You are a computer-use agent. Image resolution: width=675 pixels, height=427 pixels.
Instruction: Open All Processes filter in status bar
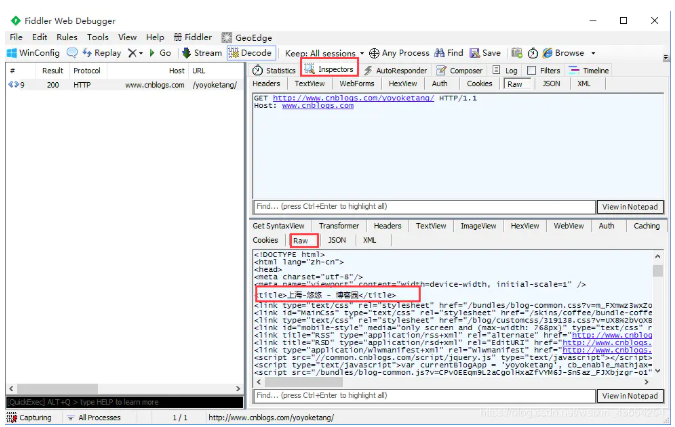coord(94,418)
